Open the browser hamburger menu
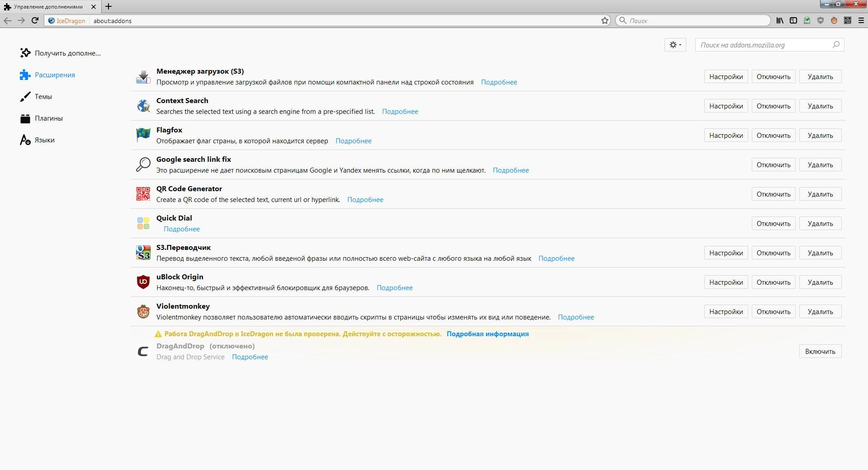868x470 pixels. pos(861,20)
